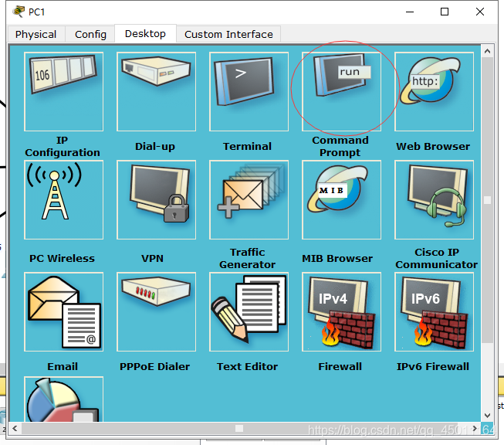Click the 'PPPoE Dialer' label text
Viewport: 504px width, 445px height.
pyautogui.click(x=154, y=366)
